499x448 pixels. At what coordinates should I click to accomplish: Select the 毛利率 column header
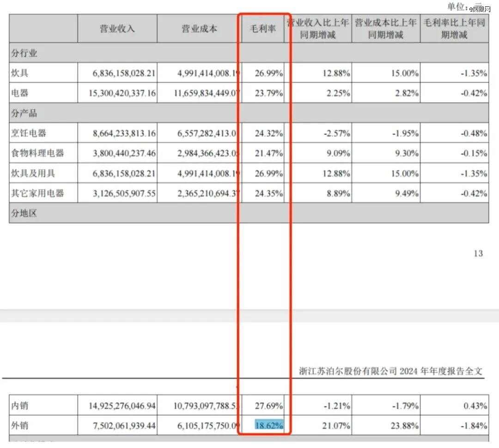pyautogui.click(x=262, y=28)
